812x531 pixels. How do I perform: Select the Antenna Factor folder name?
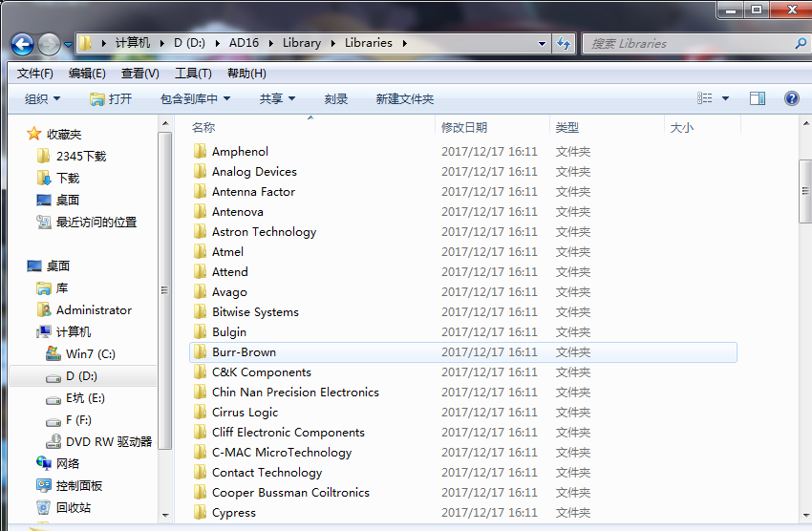pos(253,192)
